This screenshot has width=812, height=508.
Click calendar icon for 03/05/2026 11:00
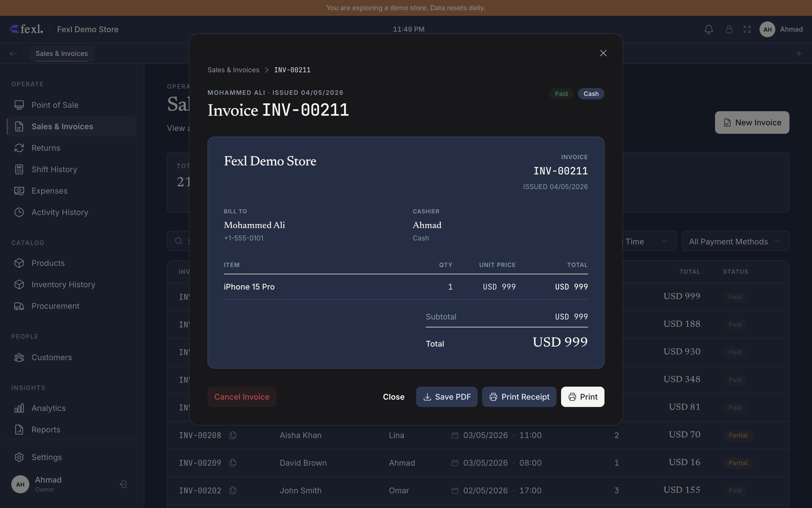click(455, 435)
